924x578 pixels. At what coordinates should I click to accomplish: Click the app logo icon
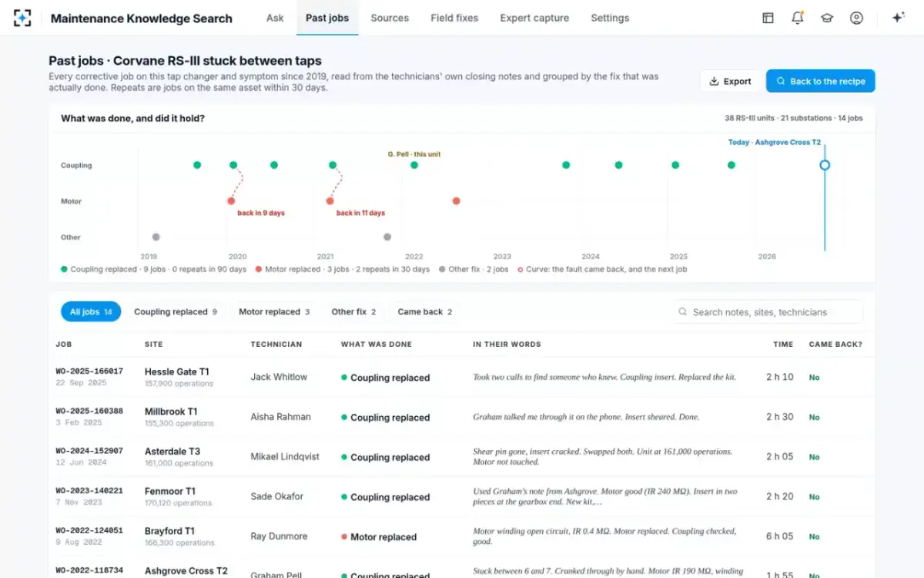tap(22, 18)
